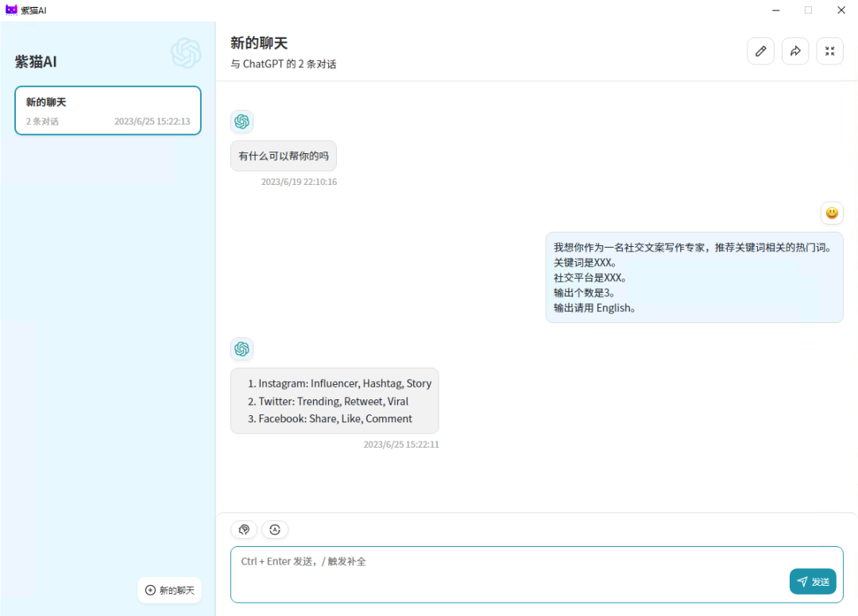Click the 紫猫AI cat logo in the title bar

click(11, 10)
